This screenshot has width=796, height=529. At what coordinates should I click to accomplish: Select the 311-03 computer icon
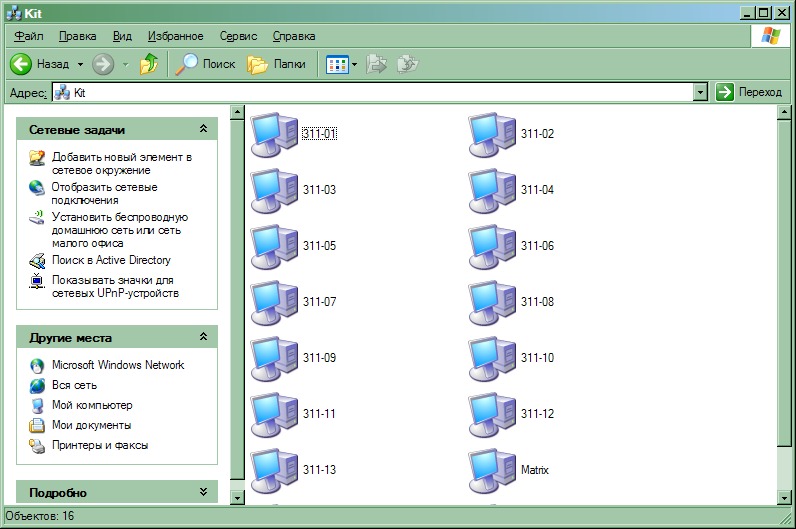pyautogui.click(x=274, y=190)
